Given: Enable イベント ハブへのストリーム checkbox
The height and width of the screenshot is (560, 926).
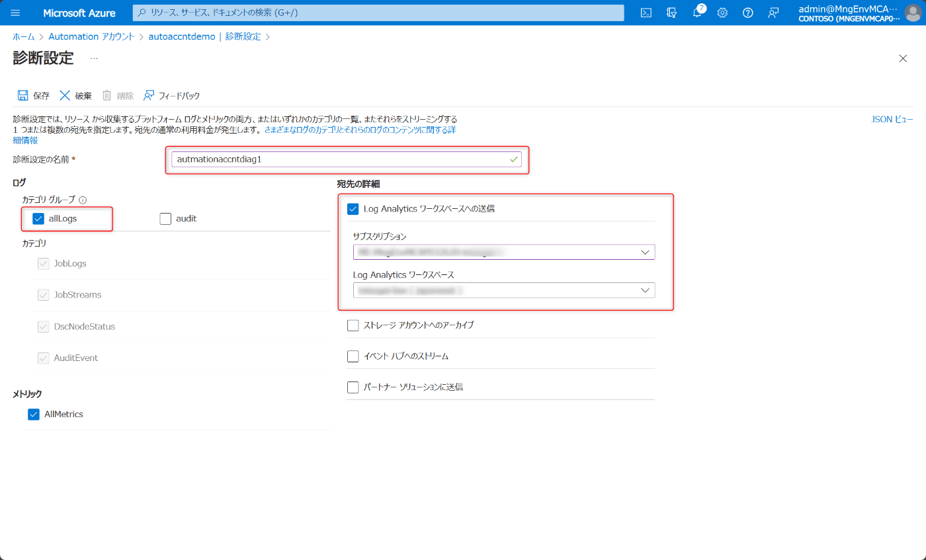Looking at the screenshot, I should (353, 356).
